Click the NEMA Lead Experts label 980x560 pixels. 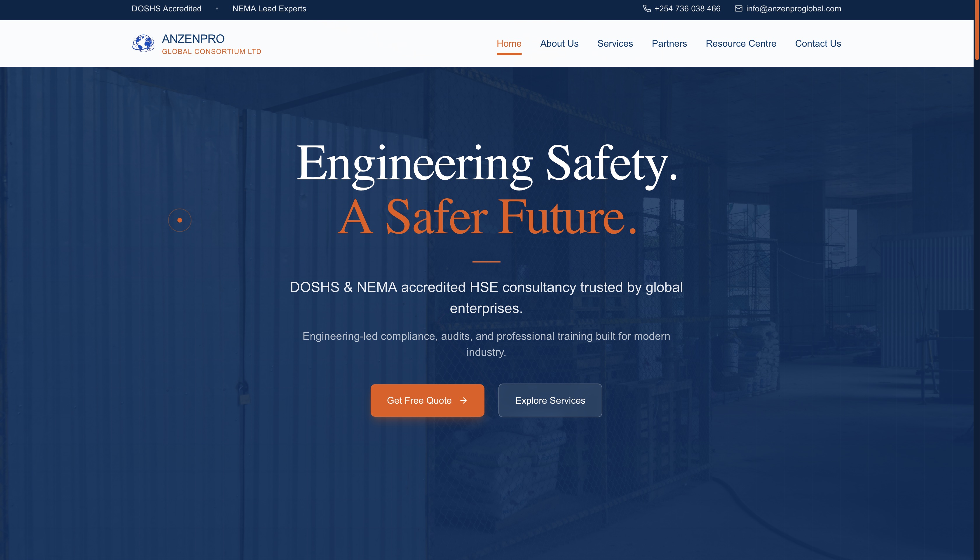coord(269,8)
